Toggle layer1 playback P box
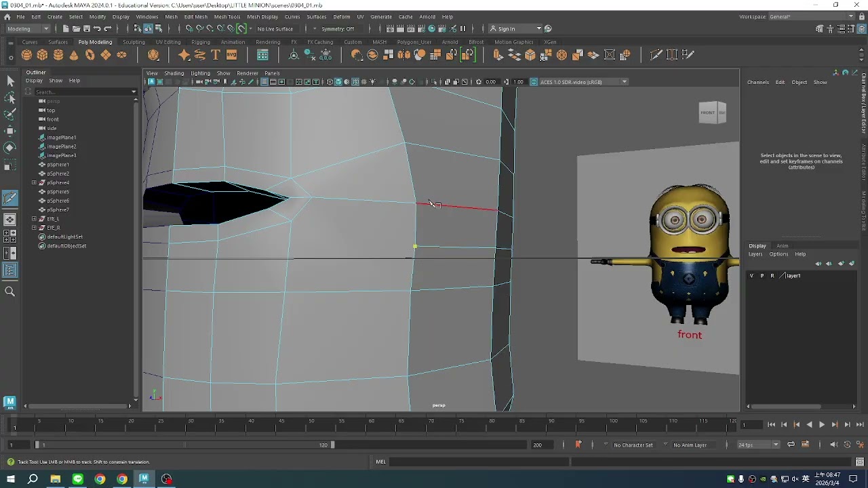868x488 pixels. point(762,276)
